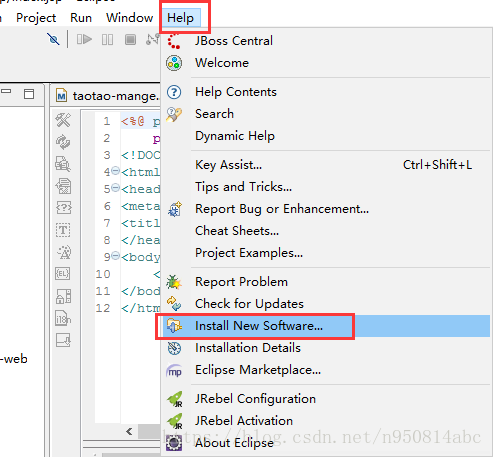Click the JBoss Central red dotted icon
The height and width of the screenshot is (457, 493).
point(174,41)
